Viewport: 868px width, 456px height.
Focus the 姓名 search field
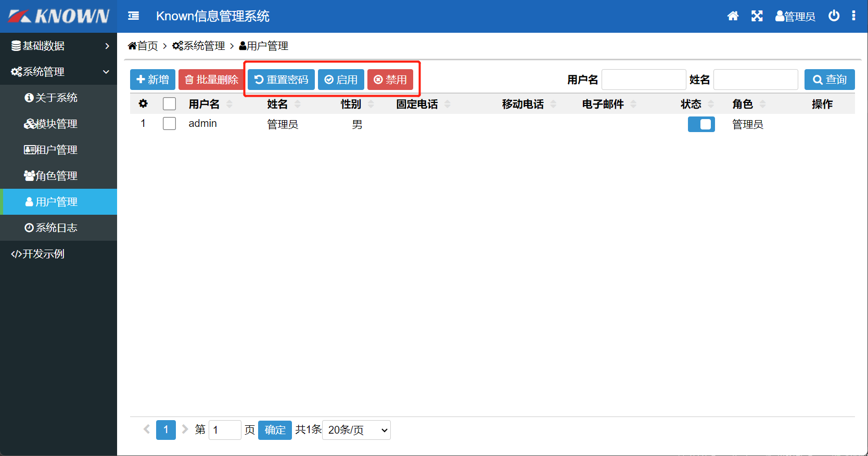point(756,80)
